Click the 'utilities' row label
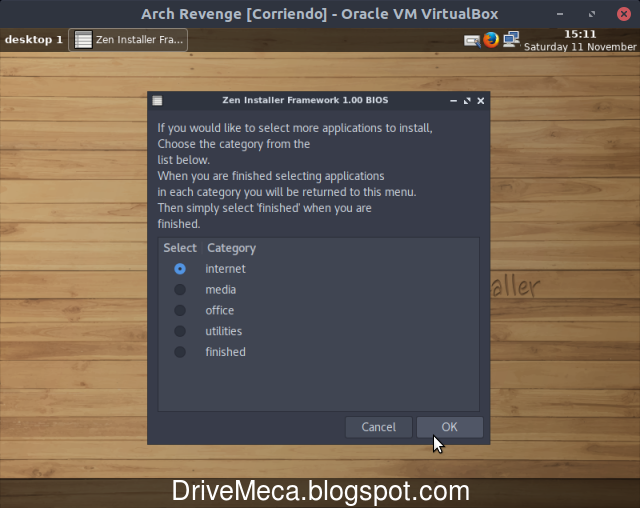 [x=223, y=331]
